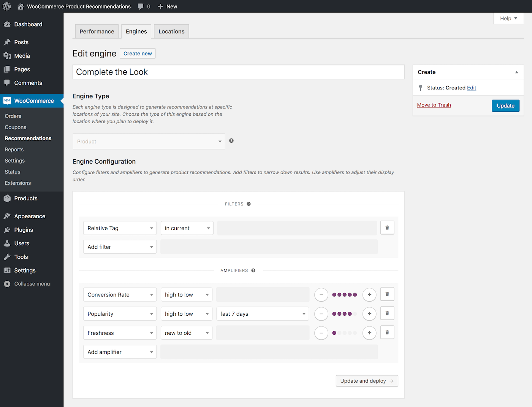This screenshot has width=532, height=407.
Task: Open the 'new to old' order dropdown
Action: (x=186, y=333)
